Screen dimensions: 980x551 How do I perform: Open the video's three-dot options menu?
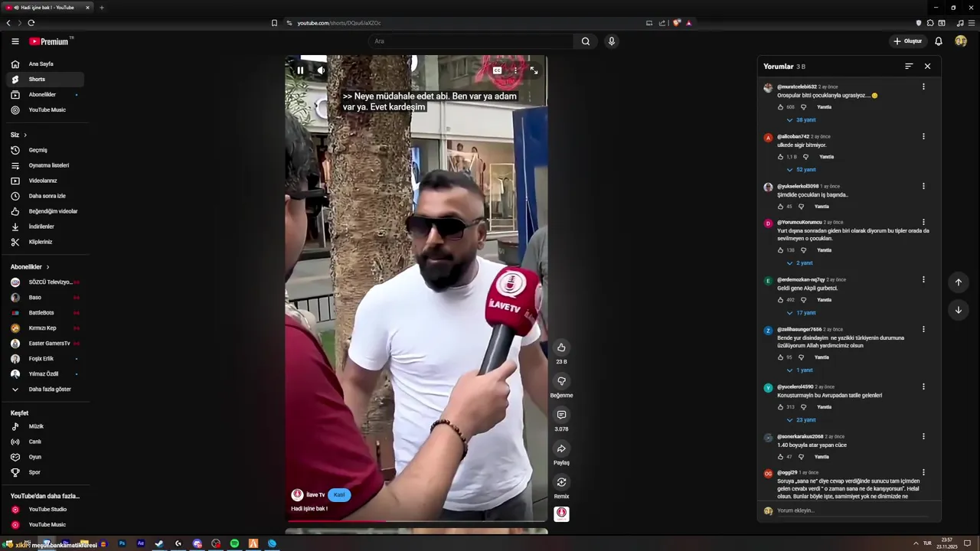[515, 70]
